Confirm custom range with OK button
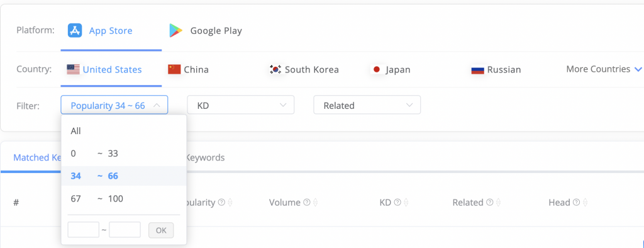Image resolution: width=644 pixels, height=248 pixels. [161, 230]
